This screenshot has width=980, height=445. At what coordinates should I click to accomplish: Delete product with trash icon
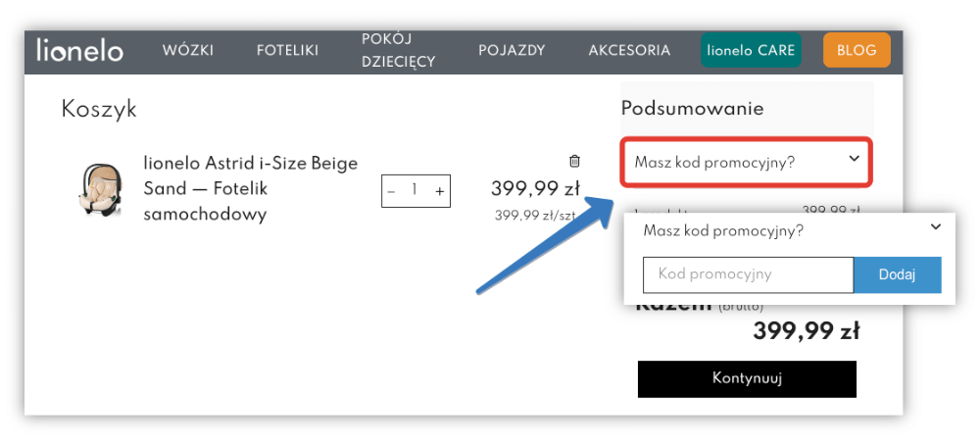click(574, 161)
